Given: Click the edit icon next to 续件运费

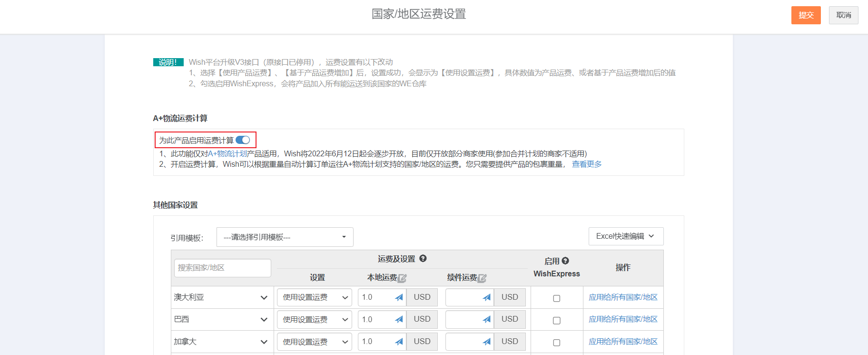Looking at the screenshot, I should [x=482, y=278].
